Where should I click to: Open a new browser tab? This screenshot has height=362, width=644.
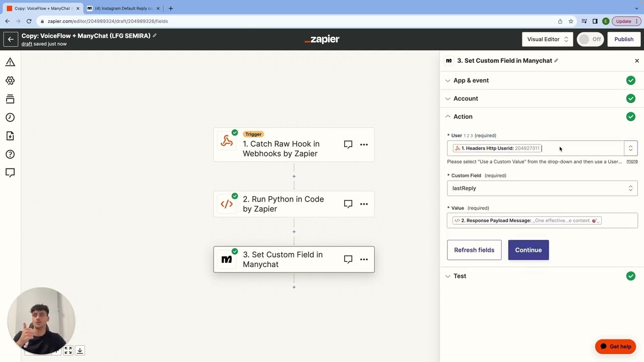[x=171, y=8]
